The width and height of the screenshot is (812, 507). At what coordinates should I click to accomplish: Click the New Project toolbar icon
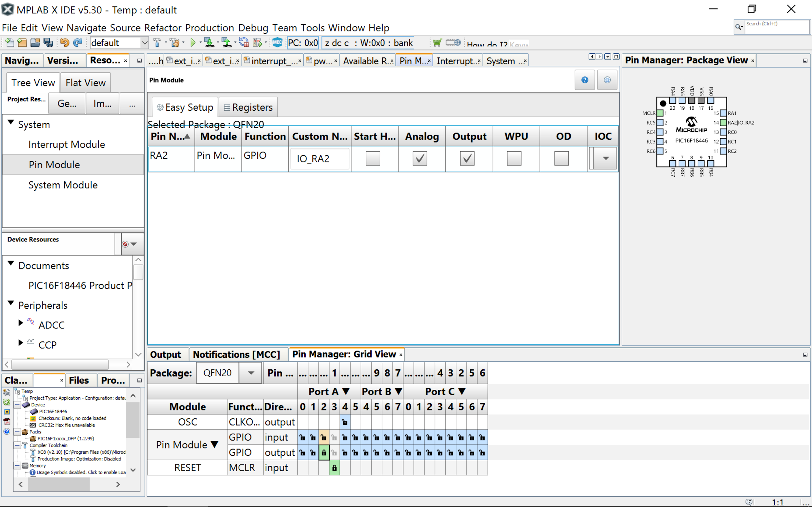coord(22,43)
